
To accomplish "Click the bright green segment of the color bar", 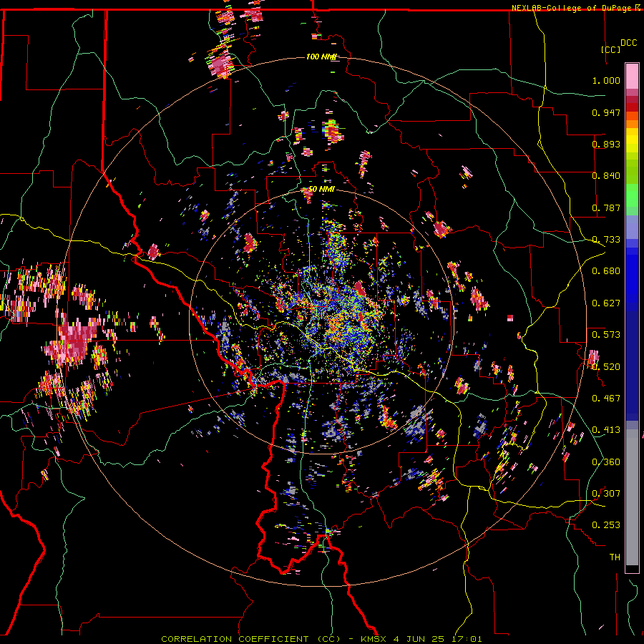I will coord(632,195).
